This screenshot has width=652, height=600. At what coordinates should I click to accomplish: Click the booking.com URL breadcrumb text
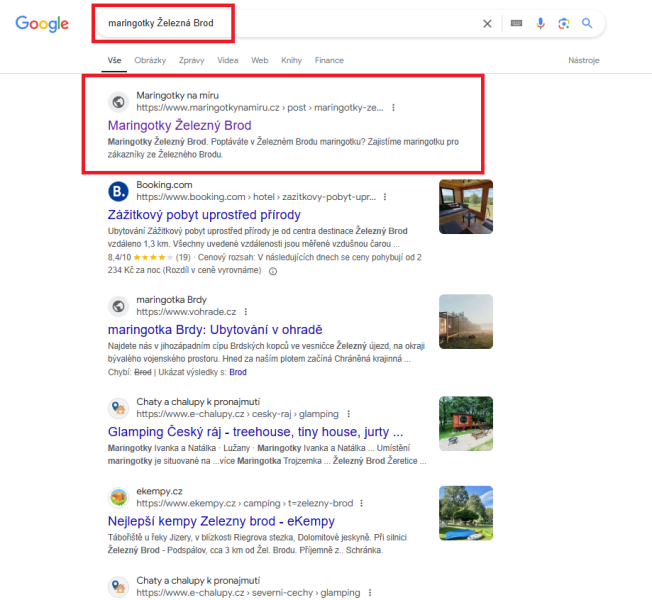[256, 197]
